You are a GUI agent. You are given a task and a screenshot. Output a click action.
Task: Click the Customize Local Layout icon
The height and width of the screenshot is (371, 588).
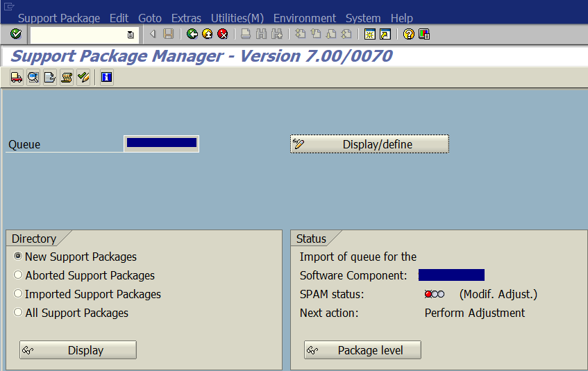(424, 34)
